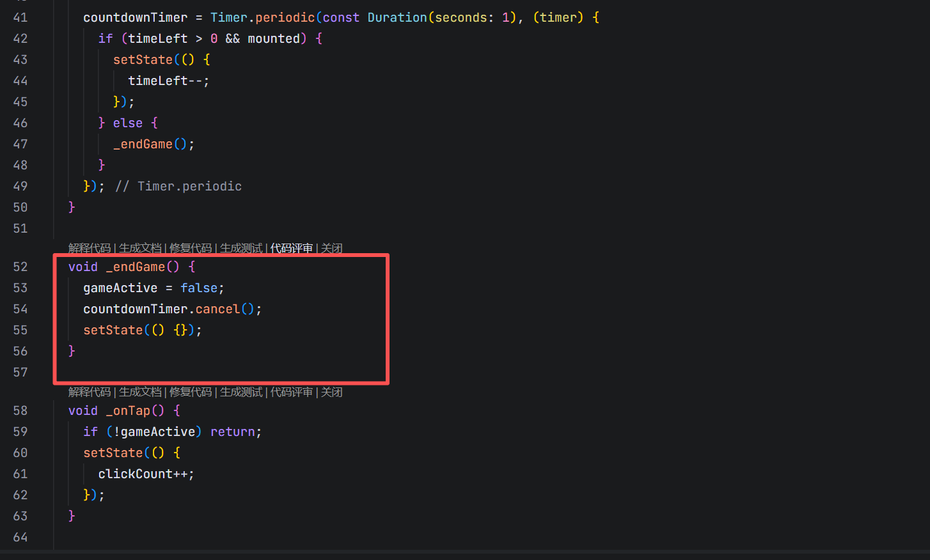Open 代码评审 above _onTap function
The width and height of the screenshot is (930, 560).
[x=292, y=392]
